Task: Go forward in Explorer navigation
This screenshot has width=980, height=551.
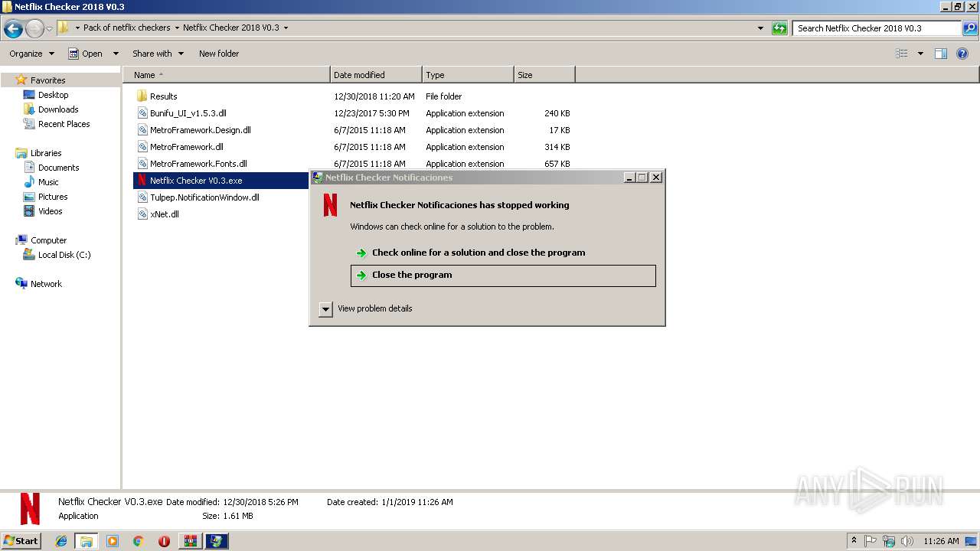Action: point(34,28)
